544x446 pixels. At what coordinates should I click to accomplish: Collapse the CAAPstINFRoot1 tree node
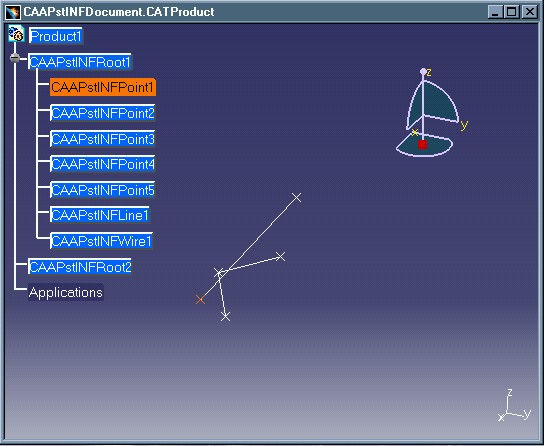point(15,58)
